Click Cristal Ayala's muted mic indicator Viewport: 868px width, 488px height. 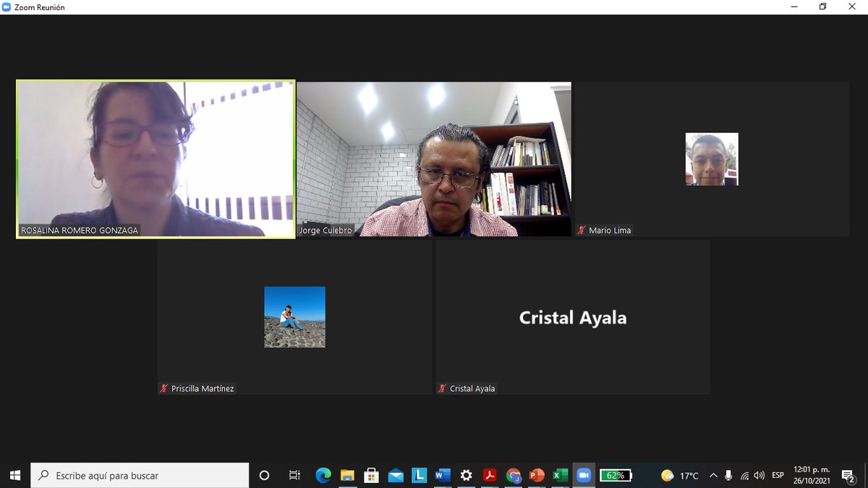(442, 388)
